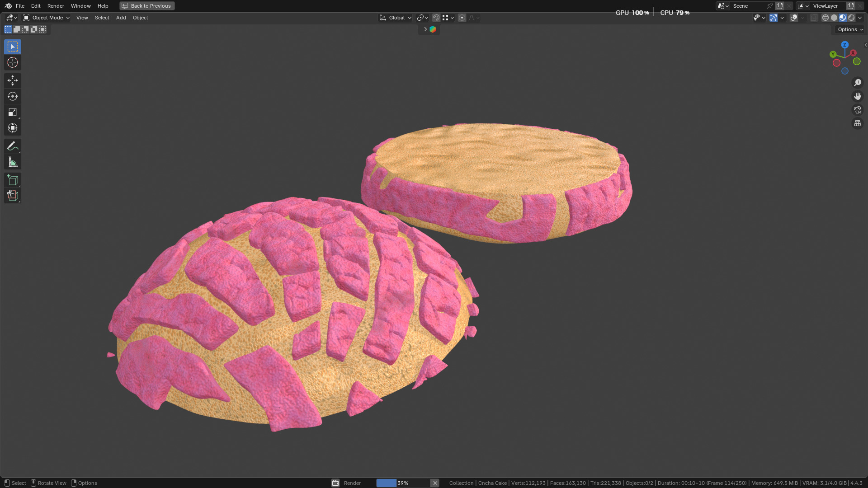Image resolution: width=868 pixels, height=488 pixels.
Task: Pick the last toolbar tool below Add Cube
Action: [x=13, y=196]
